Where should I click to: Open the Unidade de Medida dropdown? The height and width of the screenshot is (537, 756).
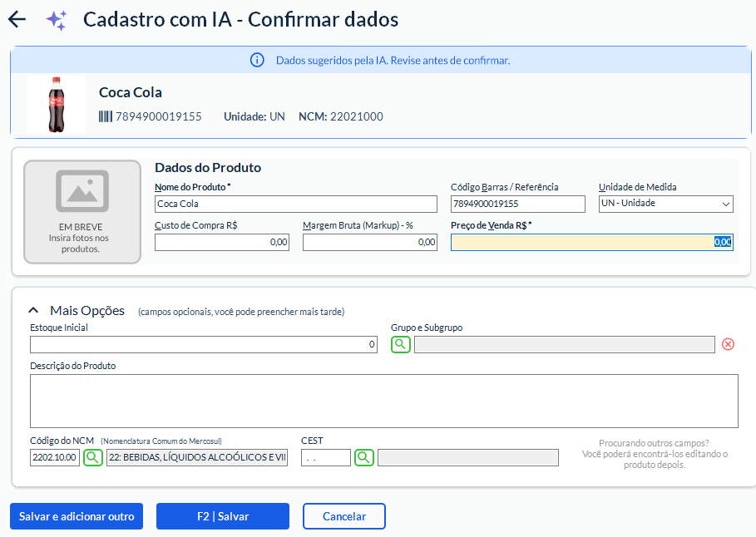click(665, 204)
